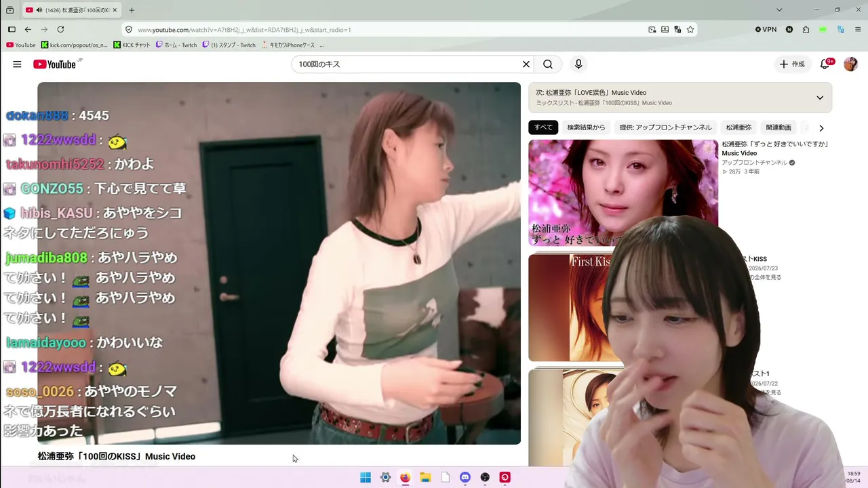
Task: Open Settings from the taskbar
Action: pos(385,477)
